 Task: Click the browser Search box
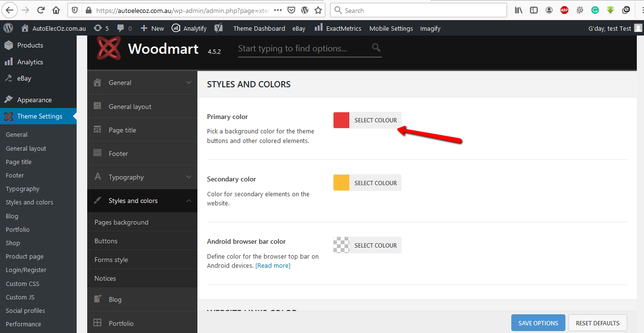(x=418, y=10)
